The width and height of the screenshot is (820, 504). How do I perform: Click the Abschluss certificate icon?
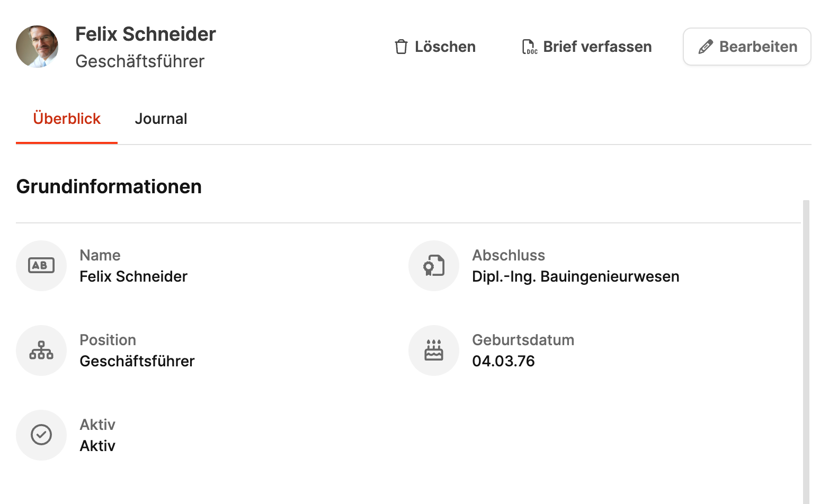click(434, 266)
